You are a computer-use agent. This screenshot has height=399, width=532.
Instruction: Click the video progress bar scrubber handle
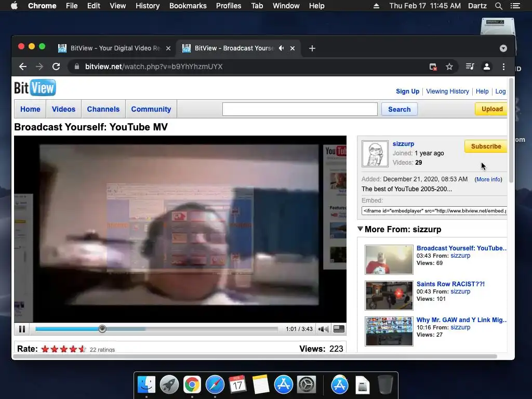pyautogui.click(x=102, y=329)
